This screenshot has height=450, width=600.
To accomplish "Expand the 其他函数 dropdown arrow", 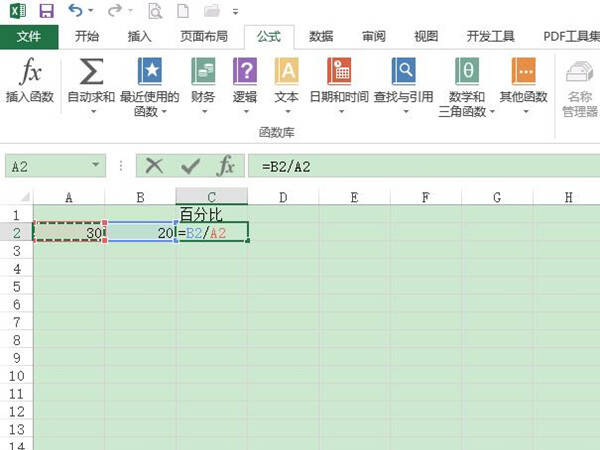I will [x=526, y=112].
